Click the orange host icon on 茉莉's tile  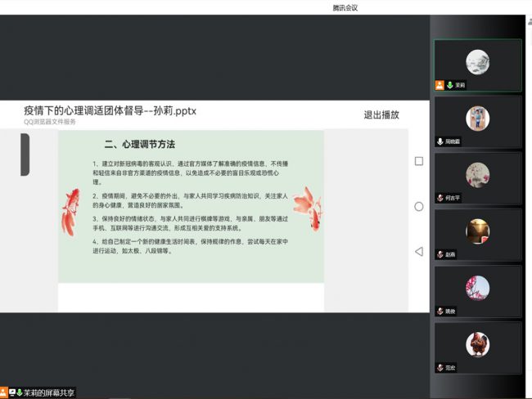click(440, 85)
